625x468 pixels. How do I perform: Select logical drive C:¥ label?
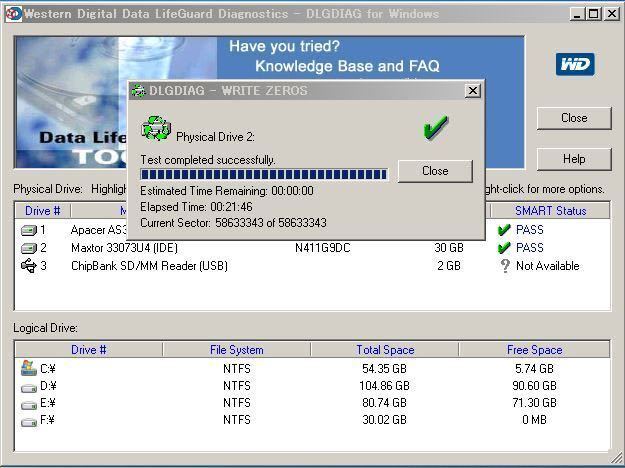coord(48,369)
